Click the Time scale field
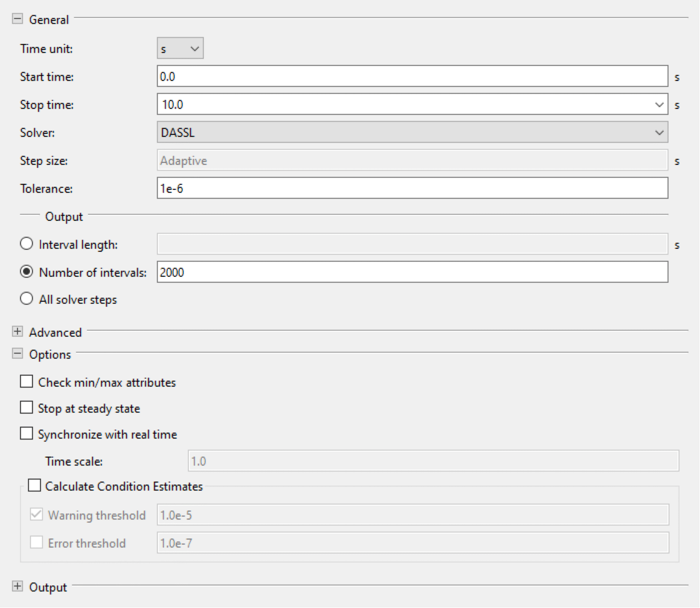Viewport: 700px width, 608px height. (x=434, y=461)
